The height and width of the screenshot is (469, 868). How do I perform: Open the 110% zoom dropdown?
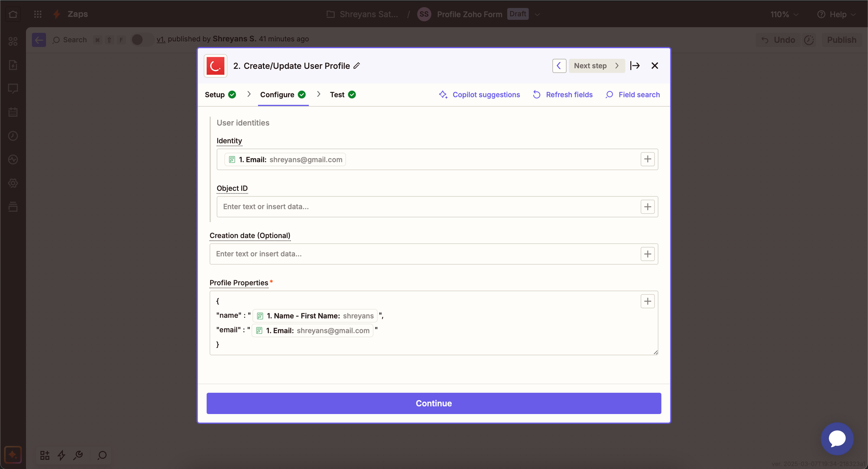[784, 14]
